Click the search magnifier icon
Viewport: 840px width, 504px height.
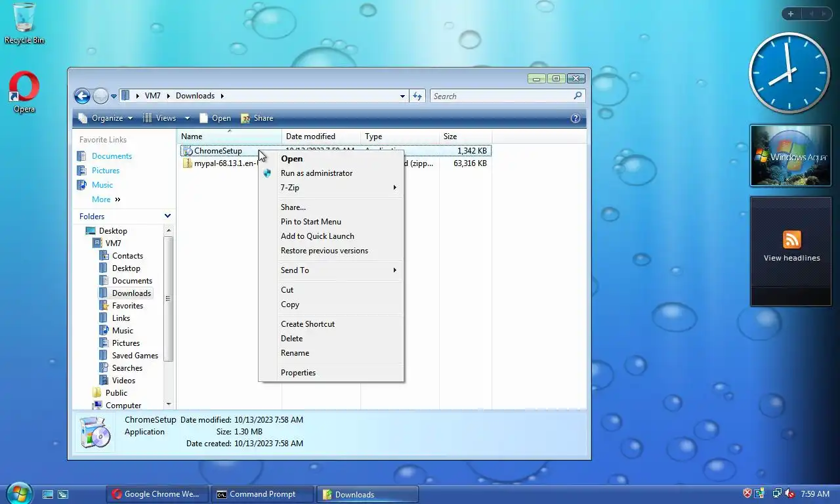coord(577,96)
